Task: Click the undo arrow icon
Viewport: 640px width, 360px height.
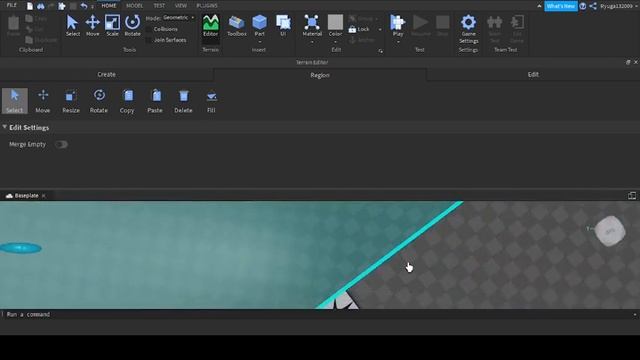Action: tap(84, 6)
